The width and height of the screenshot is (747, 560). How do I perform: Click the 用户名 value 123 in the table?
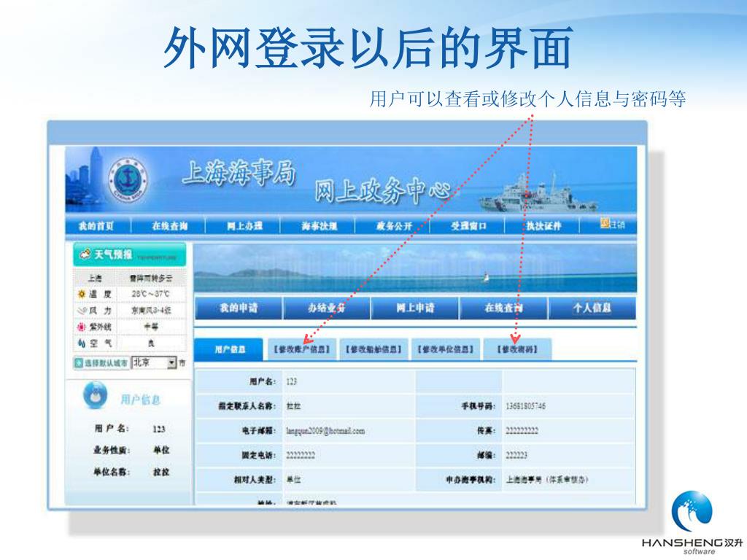292,381
